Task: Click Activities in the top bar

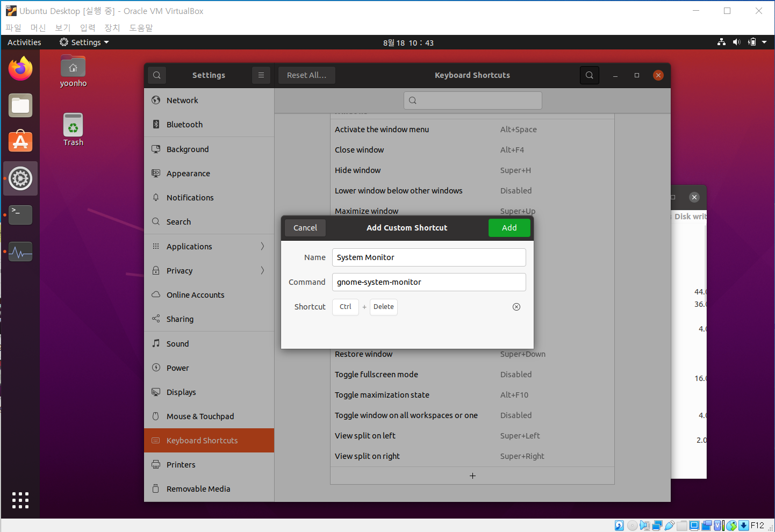Action: [x=24, y=42]
